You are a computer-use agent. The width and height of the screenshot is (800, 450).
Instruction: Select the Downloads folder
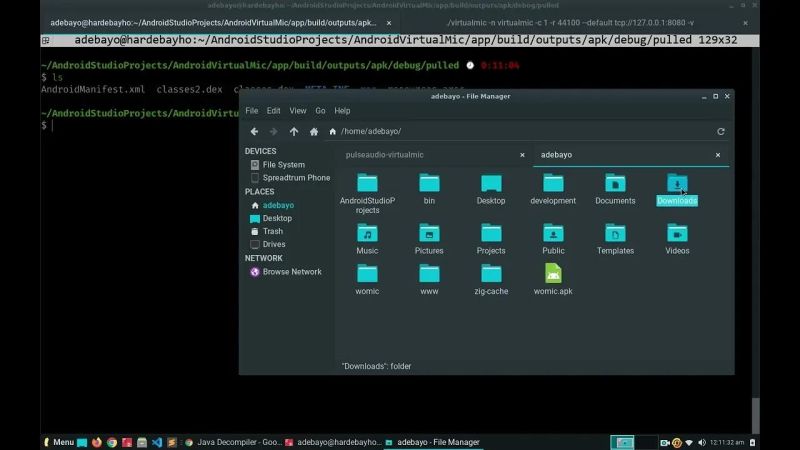pos(677,189)
